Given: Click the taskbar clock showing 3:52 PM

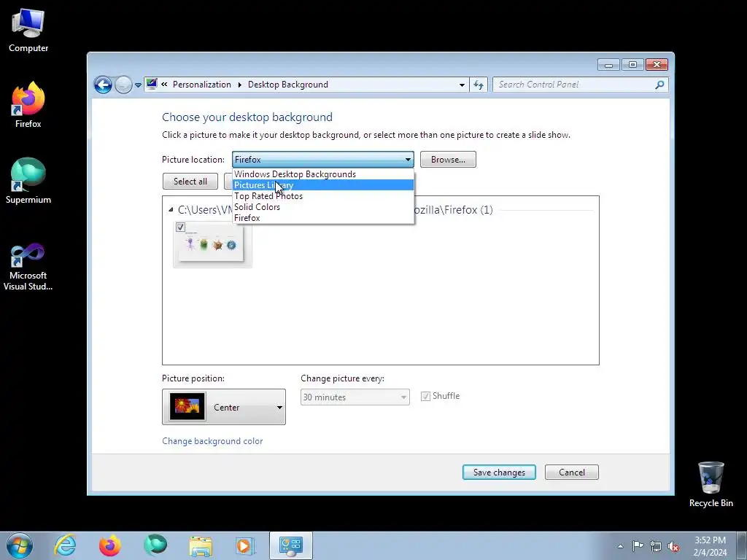Looking at the screenshot, I should click(710, 546).
